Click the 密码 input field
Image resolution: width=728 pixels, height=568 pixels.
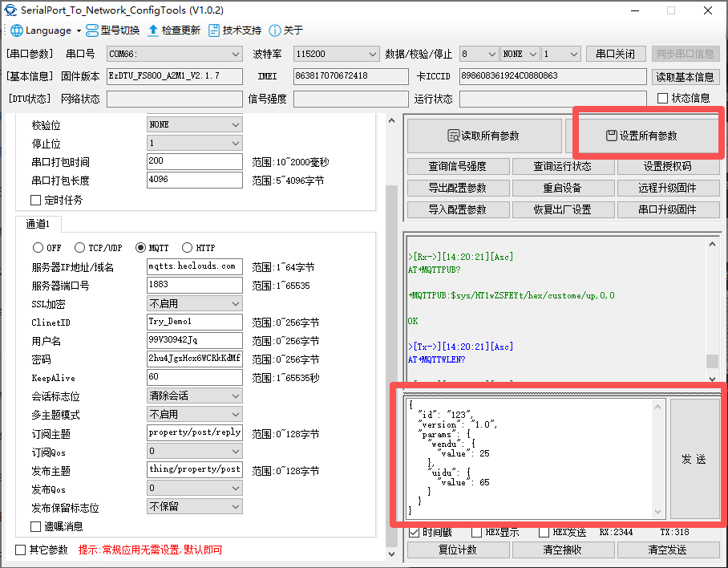pyautogui.click(x=195, y=359)
